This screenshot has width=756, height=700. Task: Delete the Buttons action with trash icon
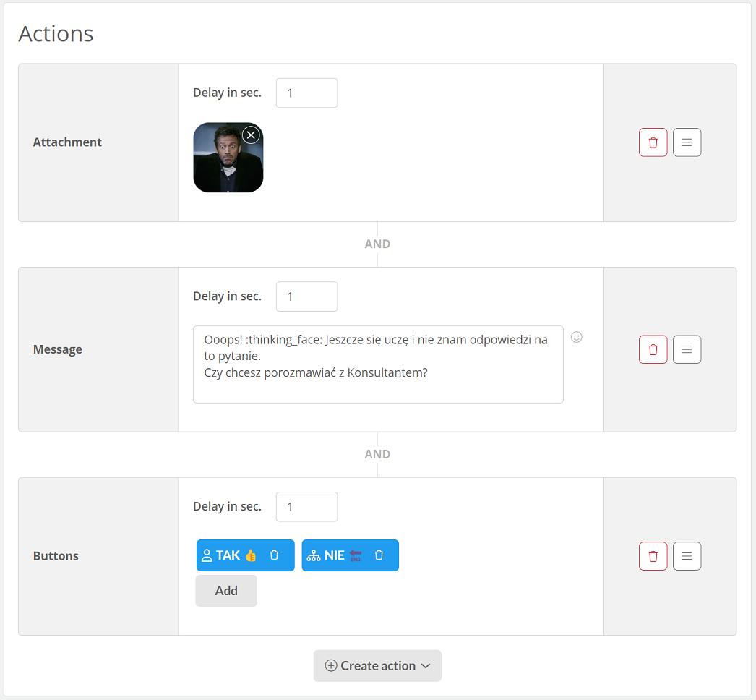(653, 556)
